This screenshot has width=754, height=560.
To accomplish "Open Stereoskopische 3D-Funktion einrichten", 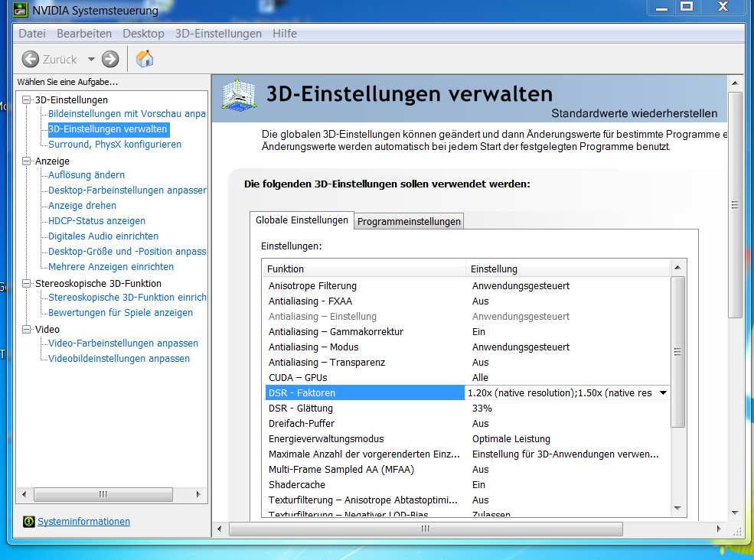I will click(127, 298).
